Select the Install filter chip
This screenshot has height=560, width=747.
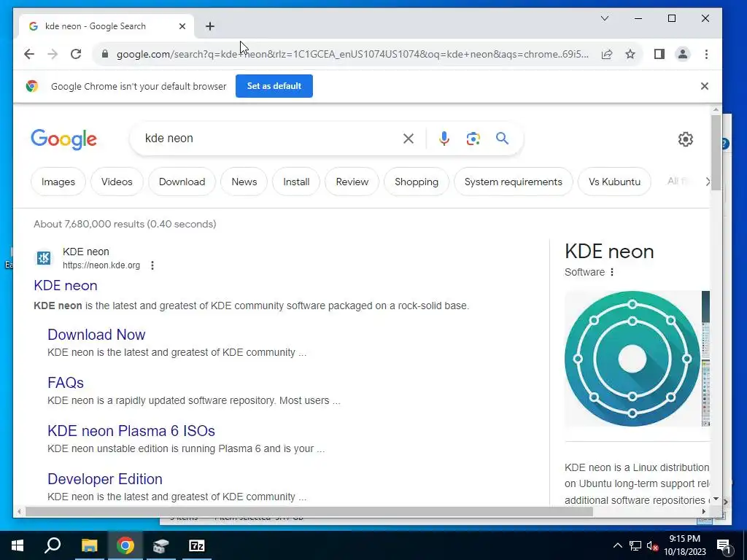(x=296, y=182)
